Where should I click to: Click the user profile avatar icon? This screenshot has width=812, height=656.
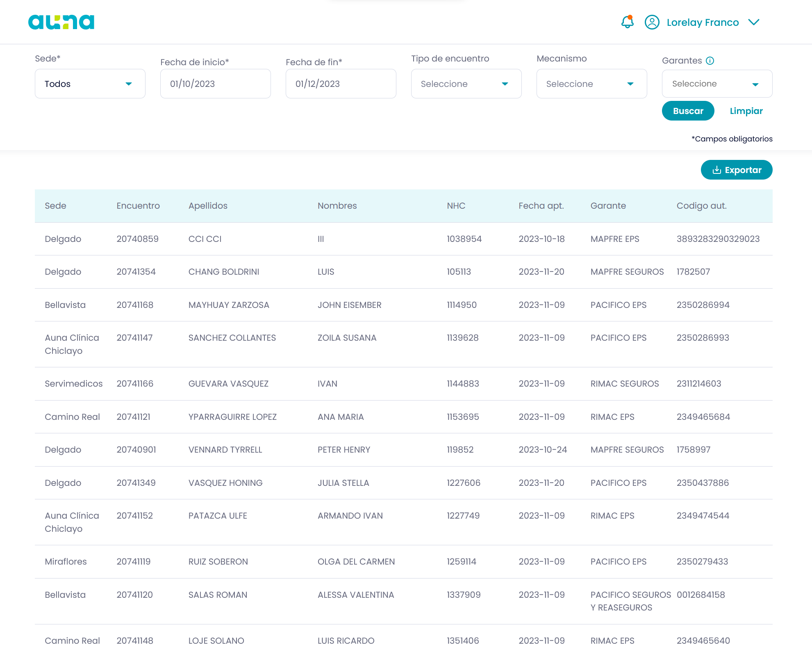tap(652, 22)
